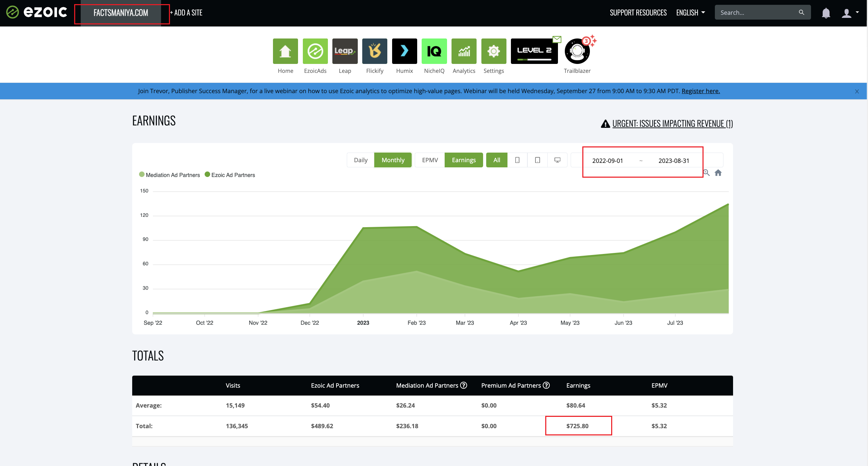Click the notifications bell icon

tap(826, 13)
